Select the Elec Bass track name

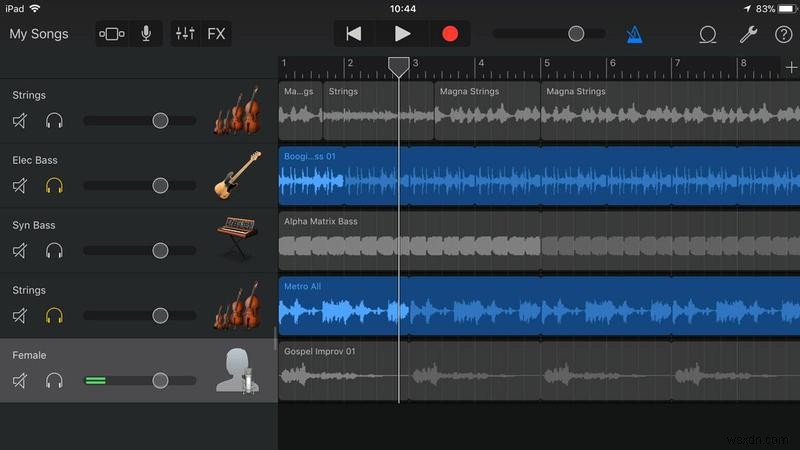pos(35,160)
